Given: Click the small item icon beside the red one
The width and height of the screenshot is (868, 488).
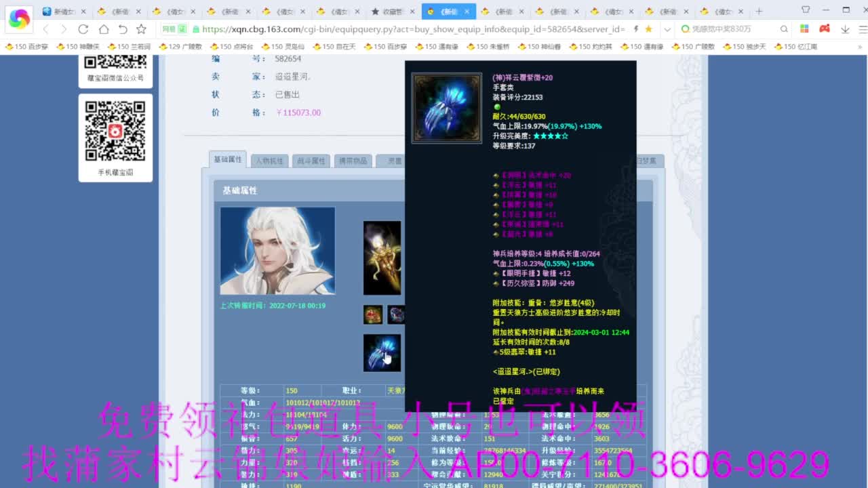Looking at the screenshot, I should click(x=396, y=314).
